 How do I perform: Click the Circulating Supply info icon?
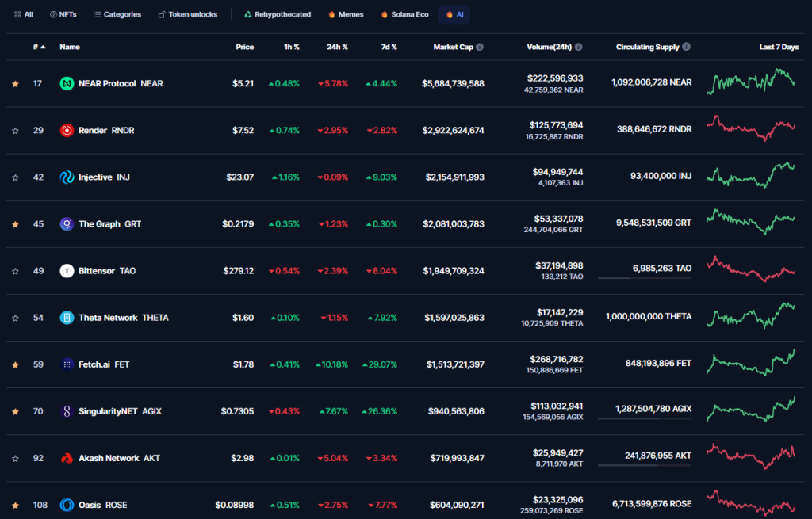[686, 47]
